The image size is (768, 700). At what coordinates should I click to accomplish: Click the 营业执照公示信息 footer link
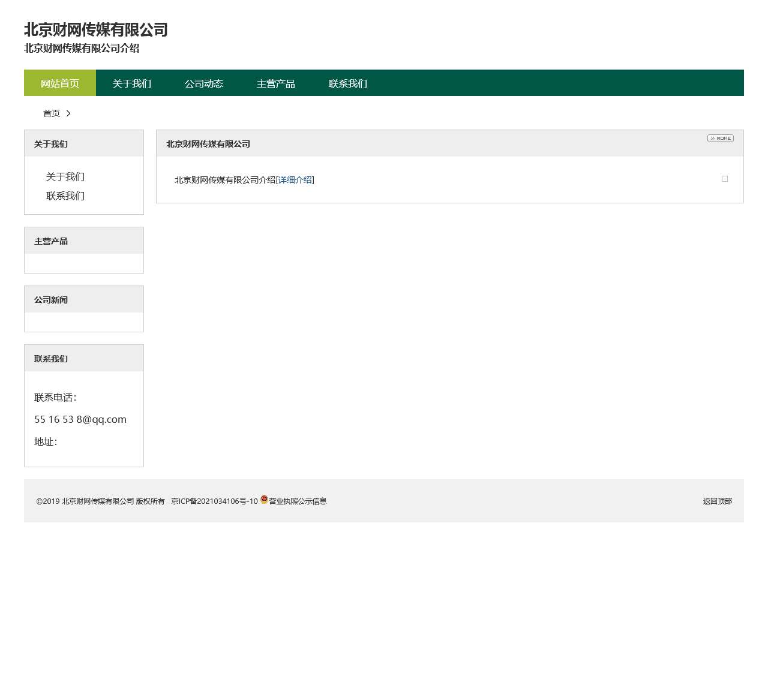[298, 501]
